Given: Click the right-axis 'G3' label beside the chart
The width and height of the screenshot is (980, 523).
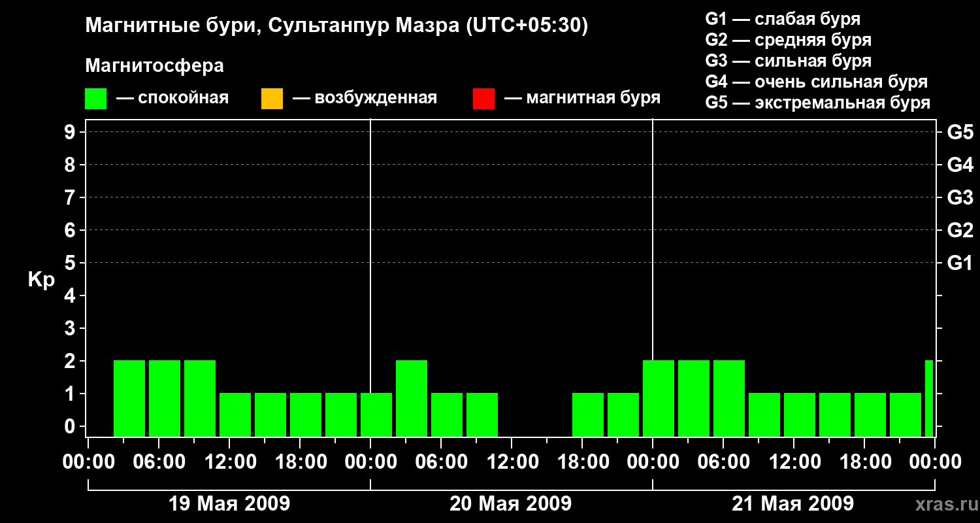Looking at the screenshot, I should click(x=960, y=197).
